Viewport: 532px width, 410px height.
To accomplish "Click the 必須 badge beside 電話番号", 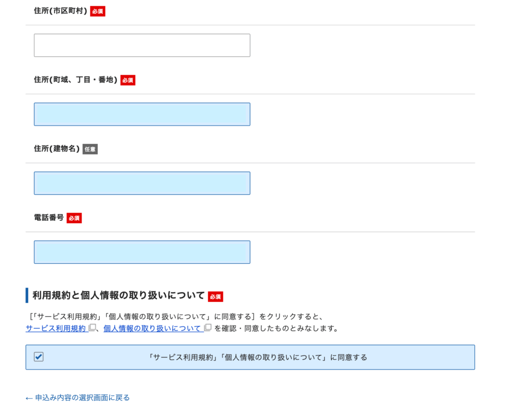I will 74,218.
